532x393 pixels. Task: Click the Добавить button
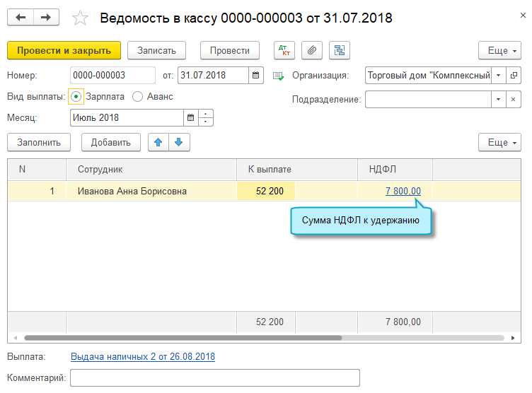tap(111, 142)
